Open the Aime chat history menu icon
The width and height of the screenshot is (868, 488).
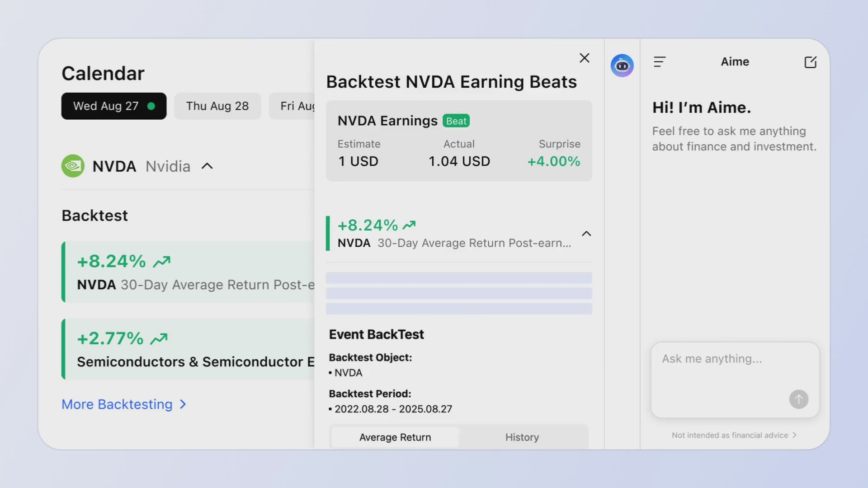click(660, 62)
